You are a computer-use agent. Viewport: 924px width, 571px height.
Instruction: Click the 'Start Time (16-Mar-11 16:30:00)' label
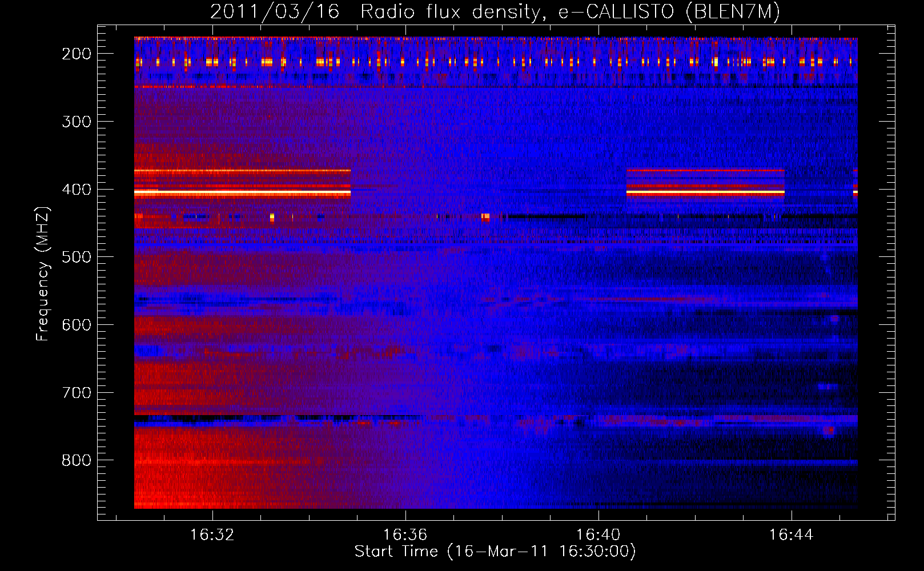click(495, 552)
